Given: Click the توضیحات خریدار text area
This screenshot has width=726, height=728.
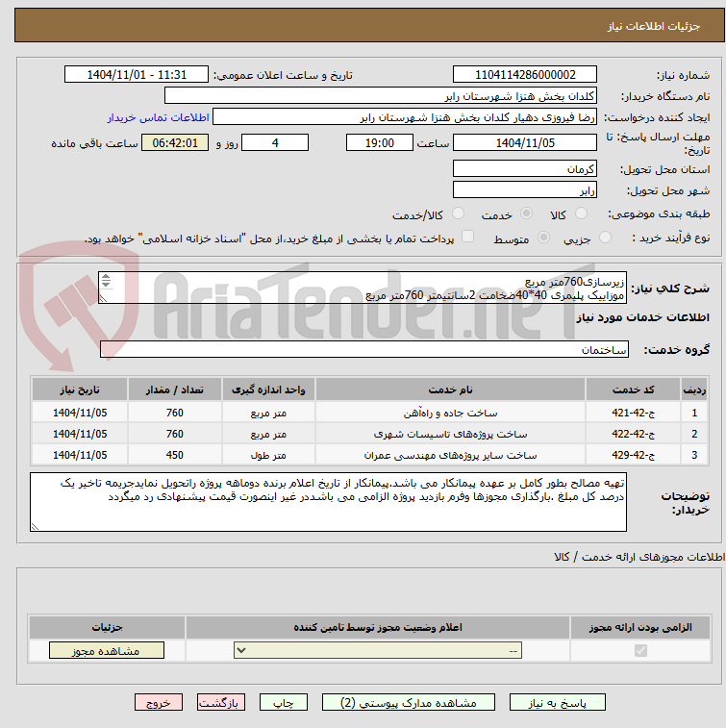Looking at the screenshot, I should point(328,502).
